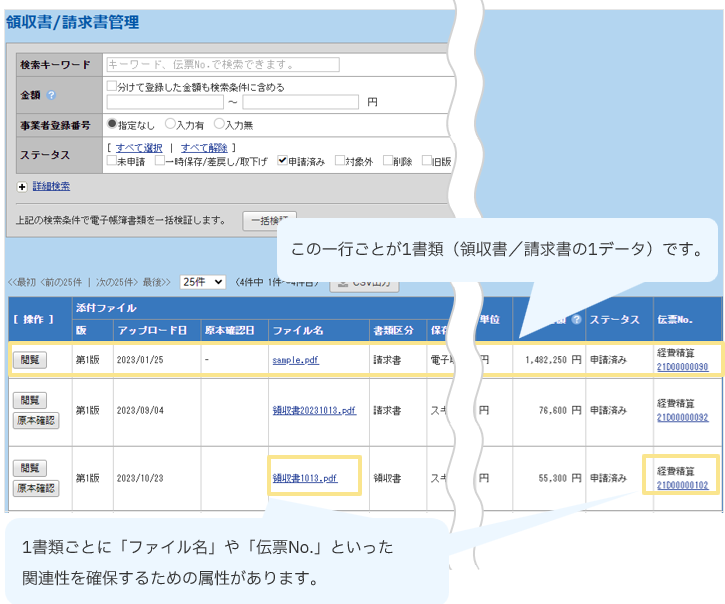Click the help icon next to 金額
This screenshot has height=604, width=725.
tap(51, 95)
